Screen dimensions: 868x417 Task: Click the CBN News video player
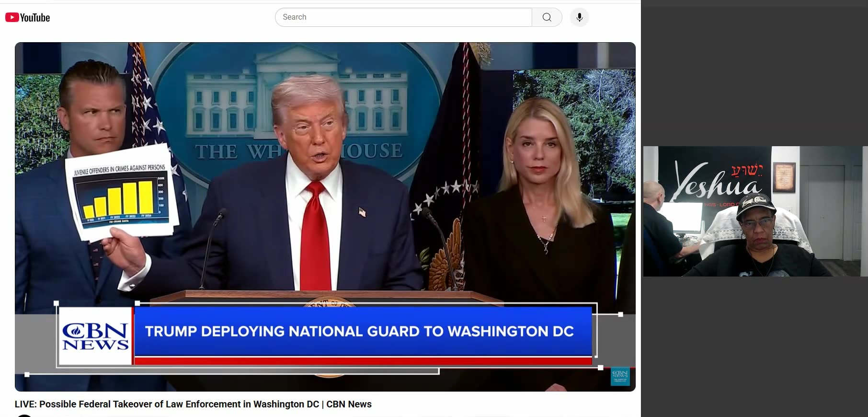(325, 217)
